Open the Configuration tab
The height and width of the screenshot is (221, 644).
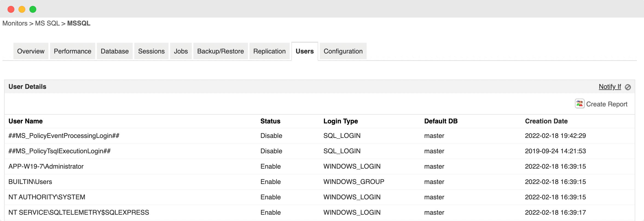343,51
